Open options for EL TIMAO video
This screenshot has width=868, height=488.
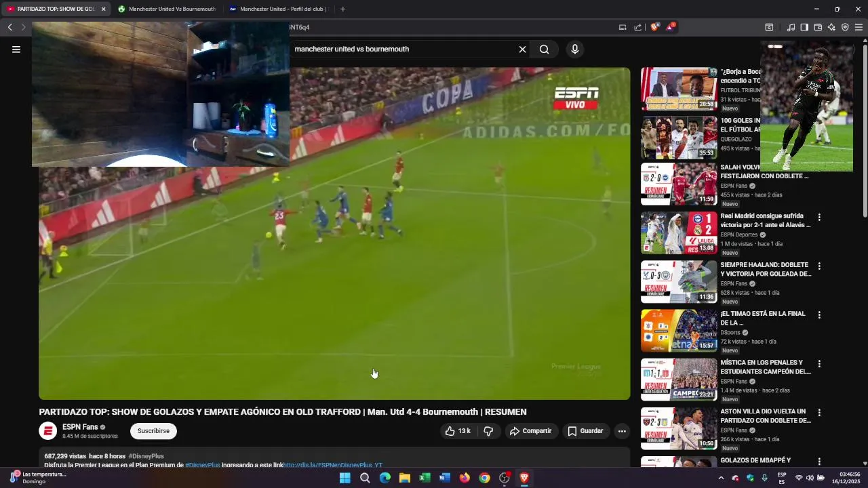[x=819, y=315]
